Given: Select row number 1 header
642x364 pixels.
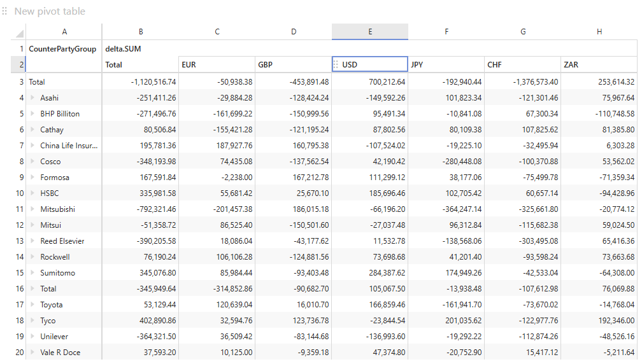Looking at the screenshot, I should coord(18,48).
